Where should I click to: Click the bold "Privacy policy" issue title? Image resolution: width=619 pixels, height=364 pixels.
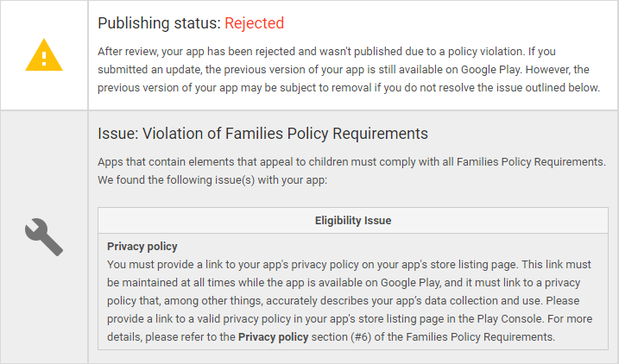[142, 246]
